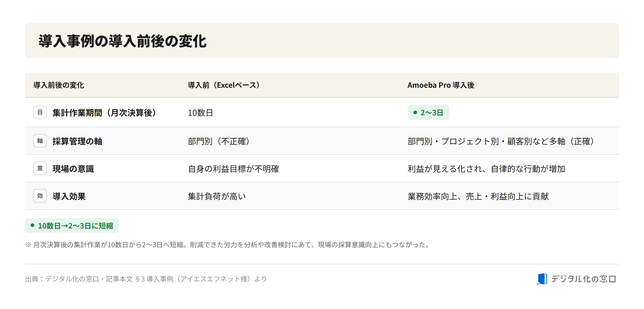The width and height of the screenshot is (644, 309).
Task: Click the cell 部門別・プロジェクト別・顧客別など多軸（正確）
Action: (501, 141)
